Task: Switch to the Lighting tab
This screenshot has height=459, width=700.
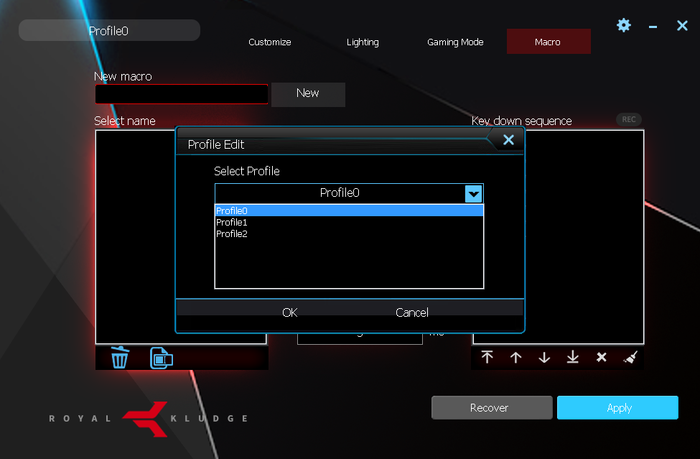Action: click(362, 42)
